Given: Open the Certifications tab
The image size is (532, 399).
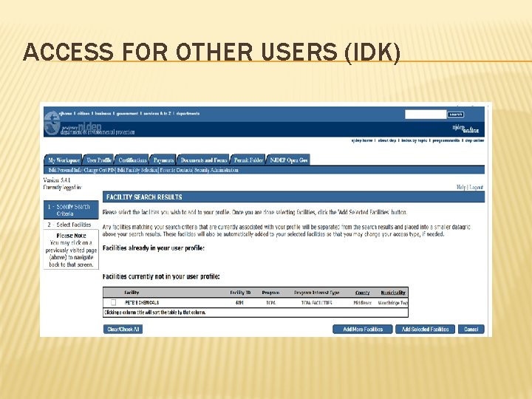Looking at the screenshot, I should (x=132, y=160).
